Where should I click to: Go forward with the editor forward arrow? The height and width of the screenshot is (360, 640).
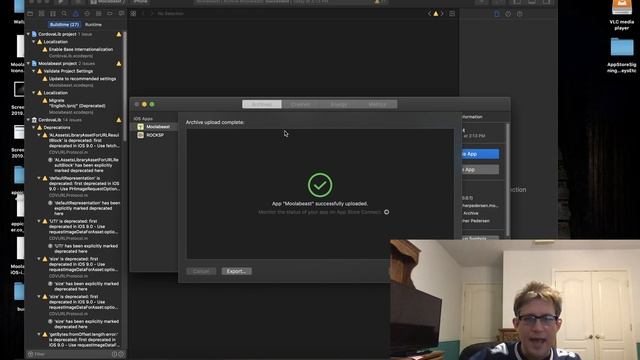[x=151, y=13]
